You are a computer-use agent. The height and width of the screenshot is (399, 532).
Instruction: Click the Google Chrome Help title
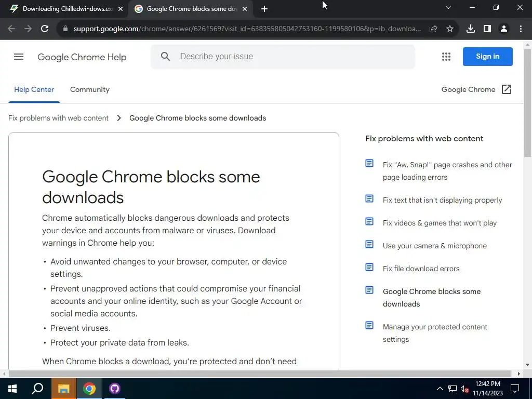82,57
